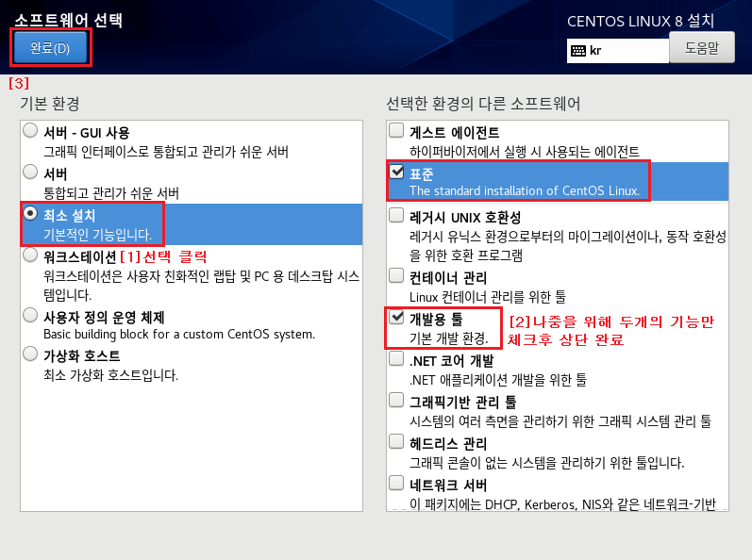Select the 서버 - GUI 사용 radio button
This screenshot has height=560, width=752.
(30, 130)
